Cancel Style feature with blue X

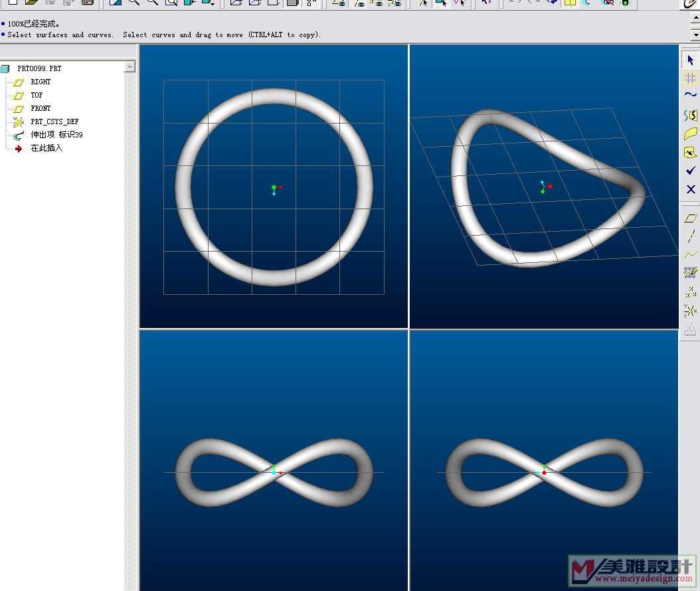[x=690, y=189]
